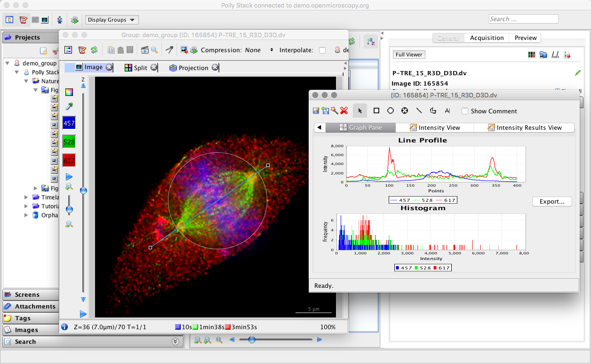This screenshot has width=591, height=364.
Task: Toggle the Interpolate checkbox
Action: click(x=322, y=50)
